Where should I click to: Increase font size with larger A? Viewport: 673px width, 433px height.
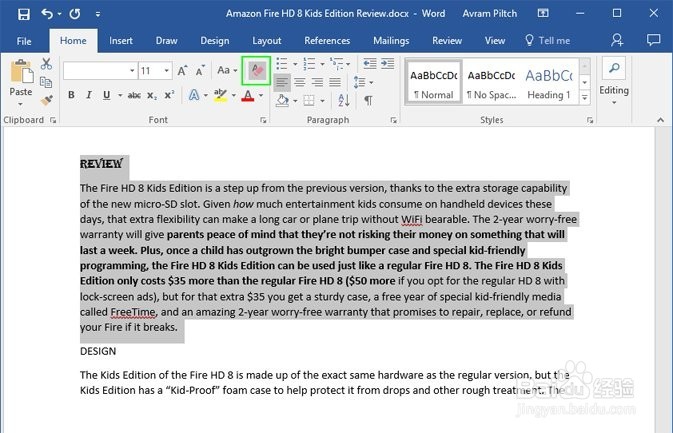[182, 70]
